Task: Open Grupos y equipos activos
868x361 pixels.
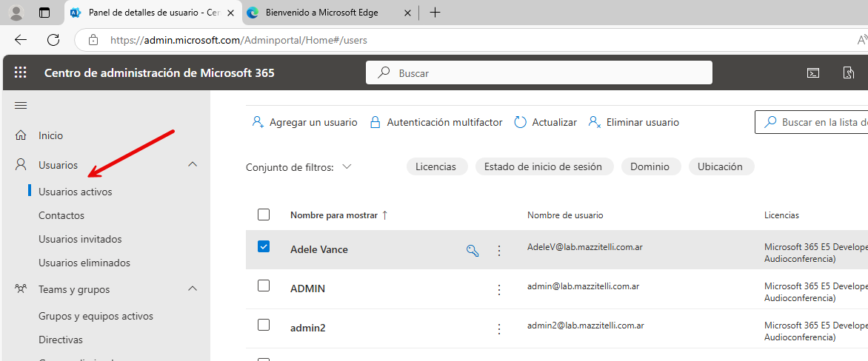Action: 96,316
